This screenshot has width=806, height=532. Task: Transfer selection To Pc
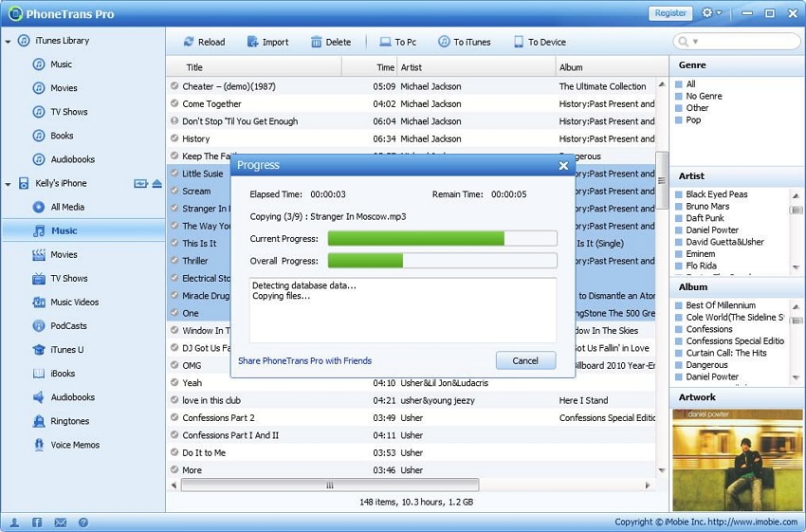[398, 42]
